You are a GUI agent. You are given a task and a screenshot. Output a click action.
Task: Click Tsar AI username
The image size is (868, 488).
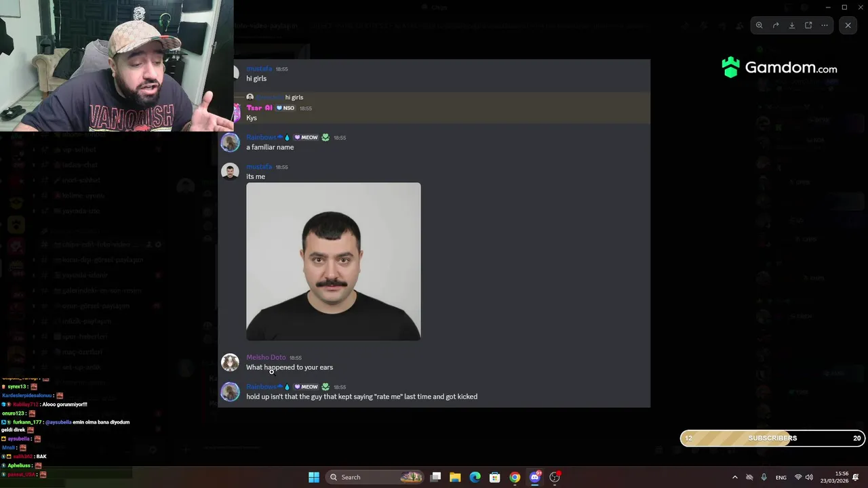[x=259, y=108]
